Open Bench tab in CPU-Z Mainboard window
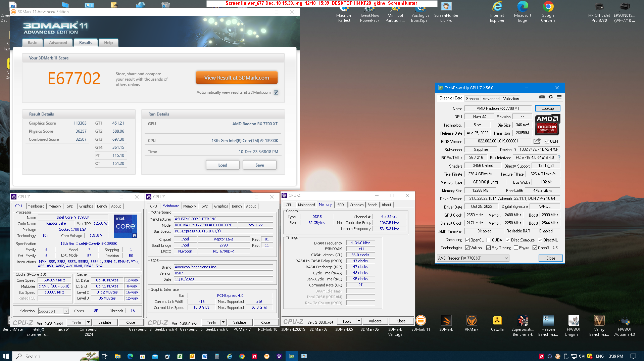The width and height of the screenshot is (644, 361). (237, 206)
